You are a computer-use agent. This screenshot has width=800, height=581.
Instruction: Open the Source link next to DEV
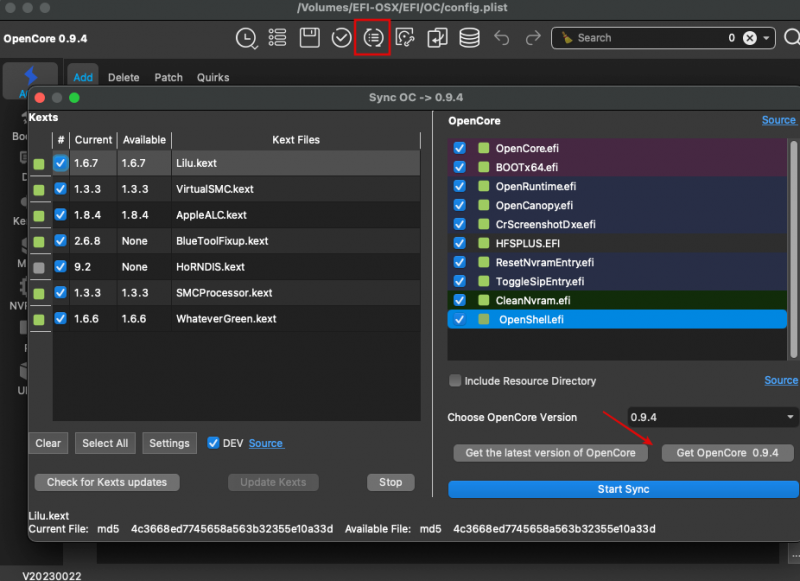[266, 443]
